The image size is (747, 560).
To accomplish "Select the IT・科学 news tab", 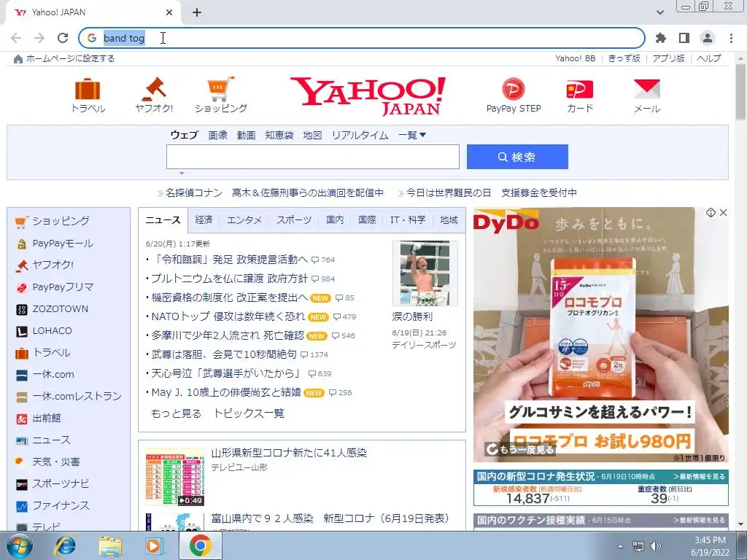I will point(408,220).
